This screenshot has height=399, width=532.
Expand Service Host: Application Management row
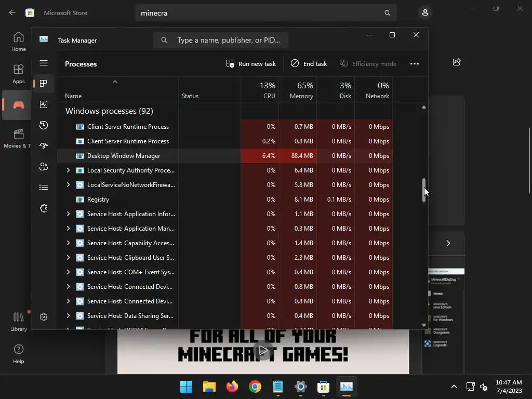pos(68,229)
